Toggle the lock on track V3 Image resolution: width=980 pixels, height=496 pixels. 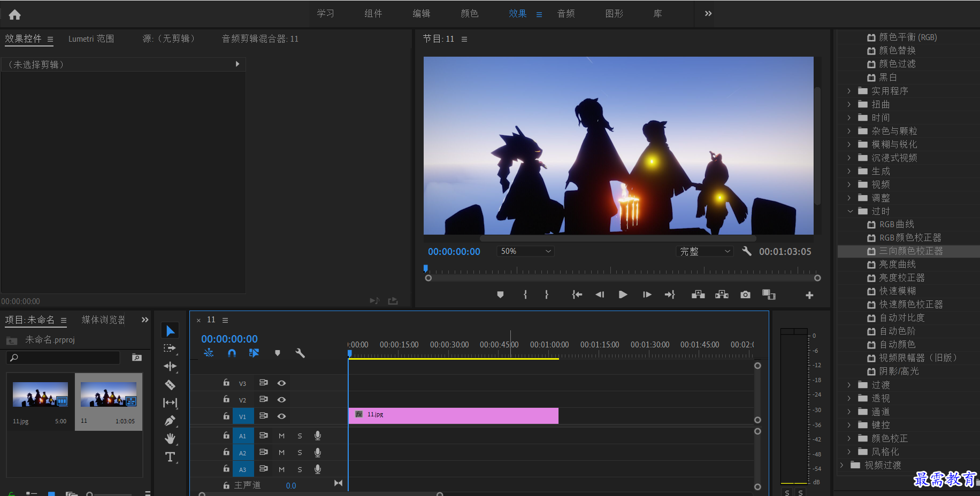226,383
